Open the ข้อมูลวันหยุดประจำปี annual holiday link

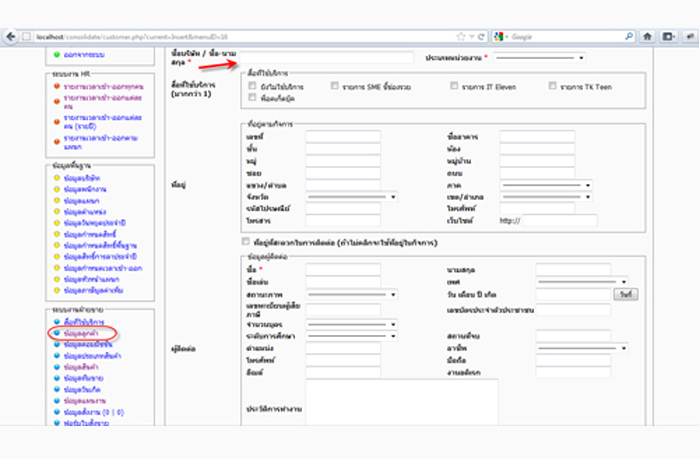point(95,222)
